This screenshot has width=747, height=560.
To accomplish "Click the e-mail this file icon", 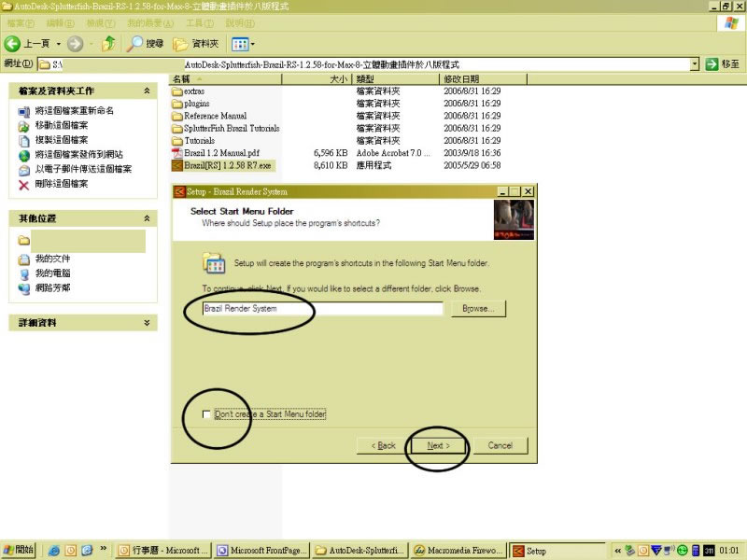I will coord(24,170).
